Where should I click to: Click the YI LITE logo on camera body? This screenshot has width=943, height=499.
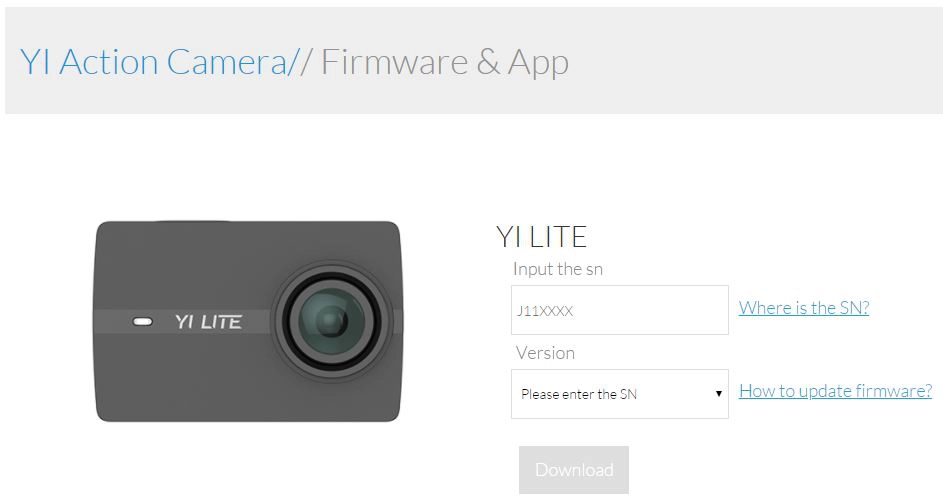[x=209, y=322]
